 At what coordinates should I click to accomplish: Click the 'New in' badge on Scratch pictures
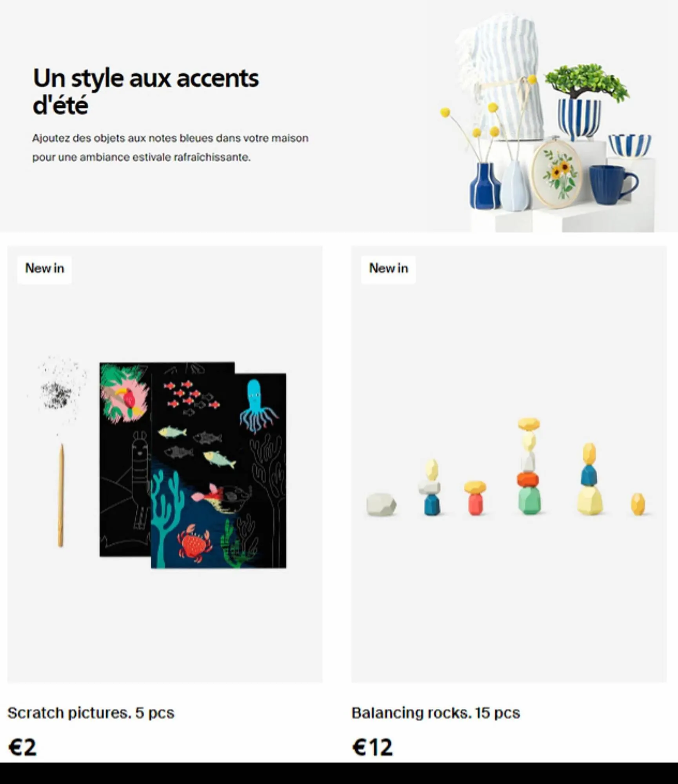point(44,269)
